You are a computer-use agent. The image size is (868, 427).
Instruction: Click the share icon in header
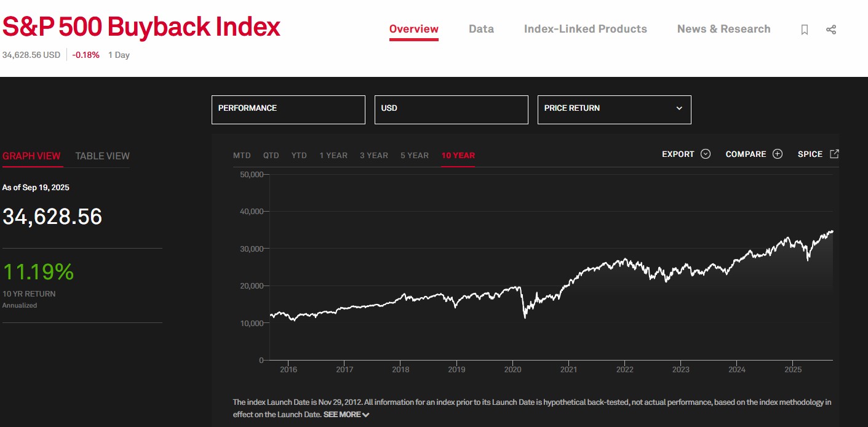point(831,30)
